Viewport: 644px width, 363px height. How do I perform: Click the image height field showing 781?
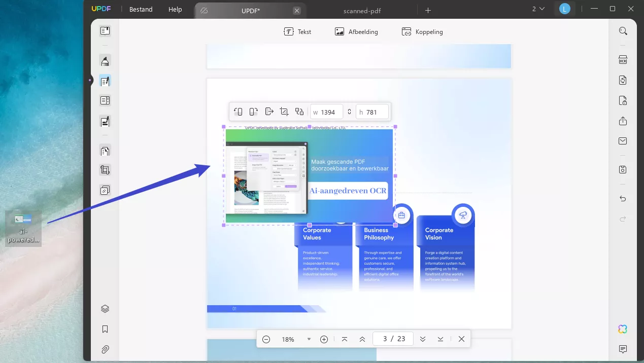point(372,112)
